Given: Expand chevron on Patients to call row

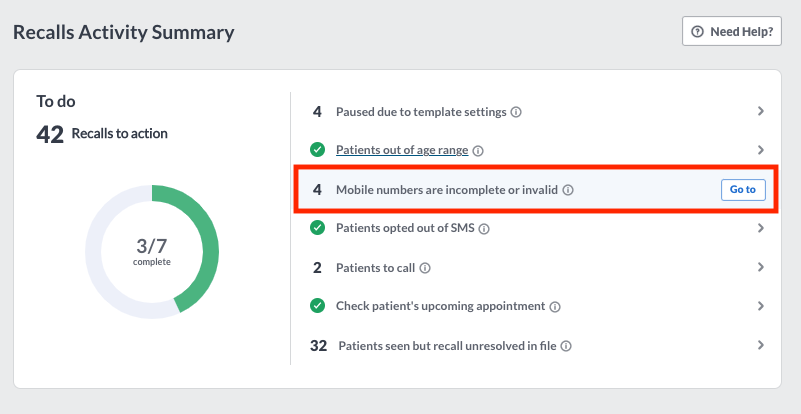Looking at the screenshot, I should pos(761,267).
